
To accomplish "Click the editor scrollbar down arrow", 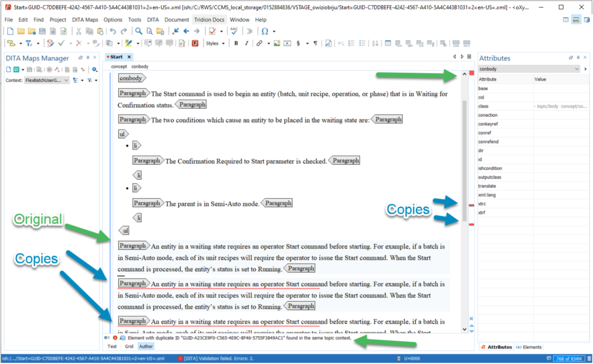I will tap(464, 328).
